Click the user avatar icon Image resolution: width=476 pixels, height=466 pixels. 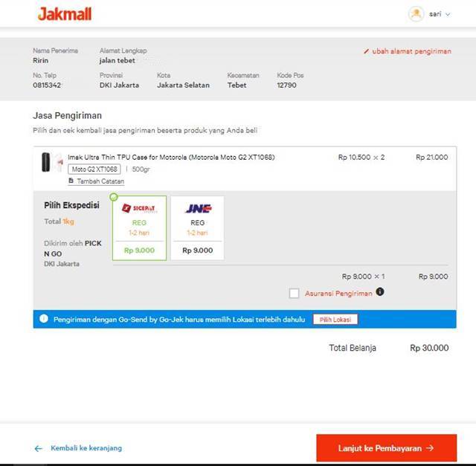coord(416,14)
